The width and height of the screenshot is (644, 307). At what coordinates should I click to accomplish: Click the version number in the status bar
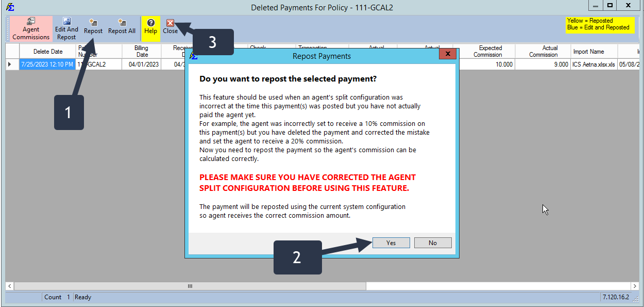tap(616, 297)
